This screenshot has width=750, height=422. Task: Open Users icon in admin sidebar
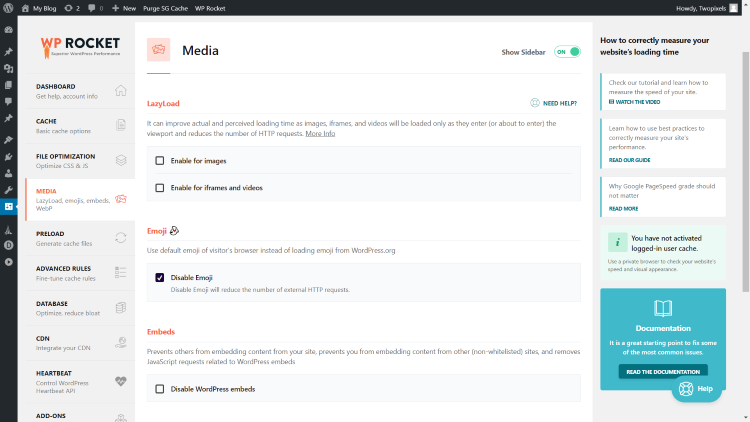[x=8, y=173]
